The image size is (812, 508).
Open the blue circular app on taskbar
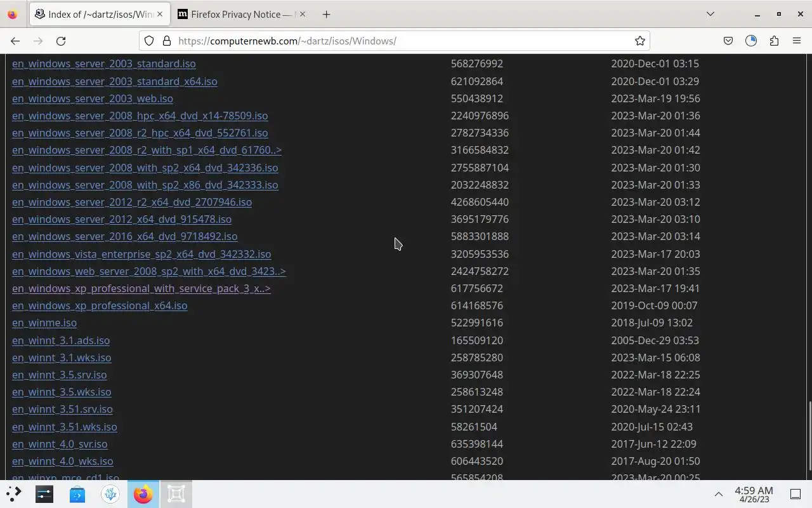click(110, 494)
